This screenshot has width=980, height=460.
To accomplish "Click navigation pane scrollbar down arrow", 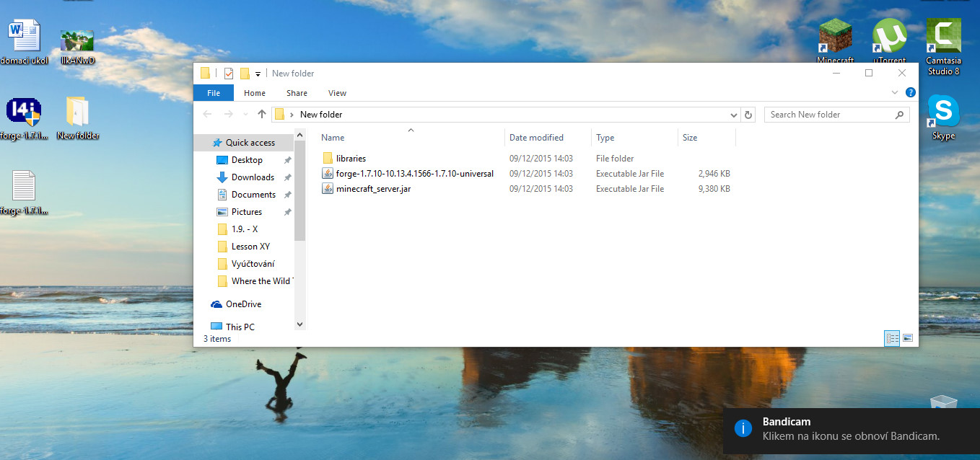I will [300, 325].
